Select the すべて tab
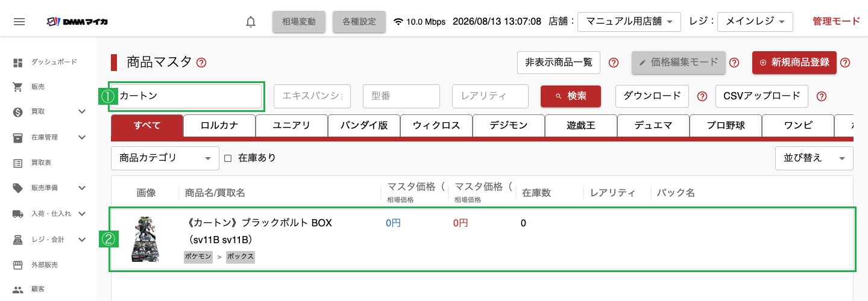Image resolution: width=868 pixels, height=301 pixels. tap(147, 126)
